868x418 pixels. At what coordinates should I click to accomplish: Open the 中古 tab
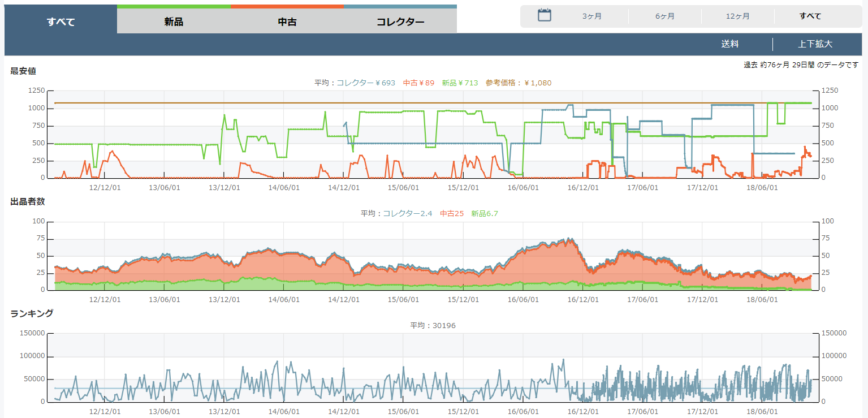[287, 22]
